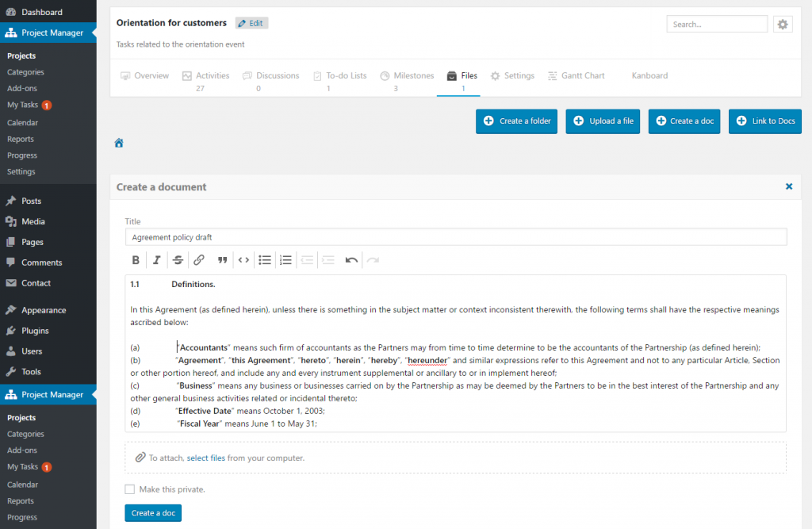Enable the Make this private checkbox
Viewport: 812px width, 529px height.
[130, 489]
